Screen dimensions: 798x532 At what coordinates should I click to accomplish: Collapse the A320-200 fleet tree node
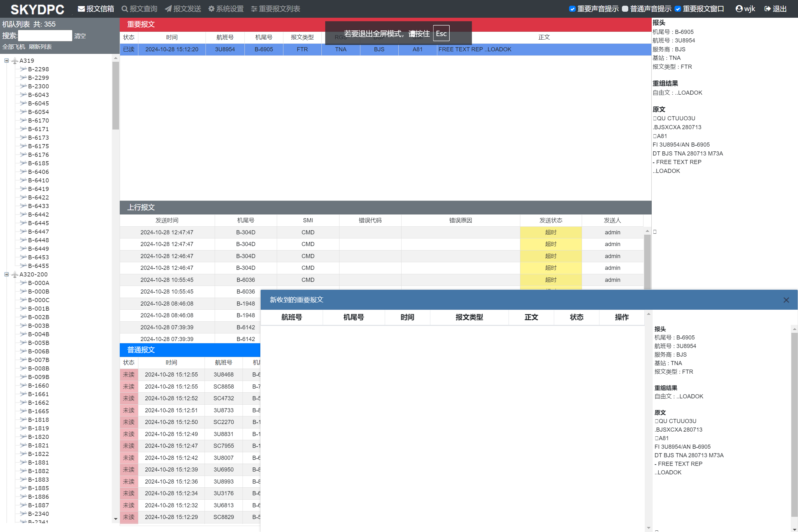6,274
